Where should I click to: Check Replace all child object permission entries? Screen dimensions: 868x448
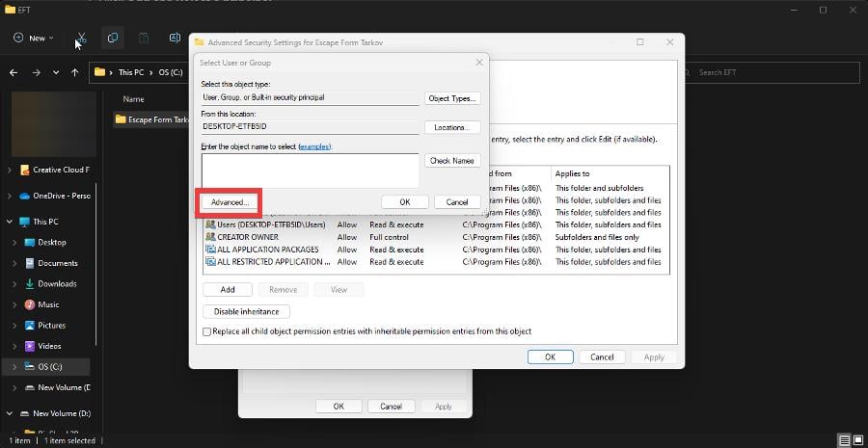(207, 331)
